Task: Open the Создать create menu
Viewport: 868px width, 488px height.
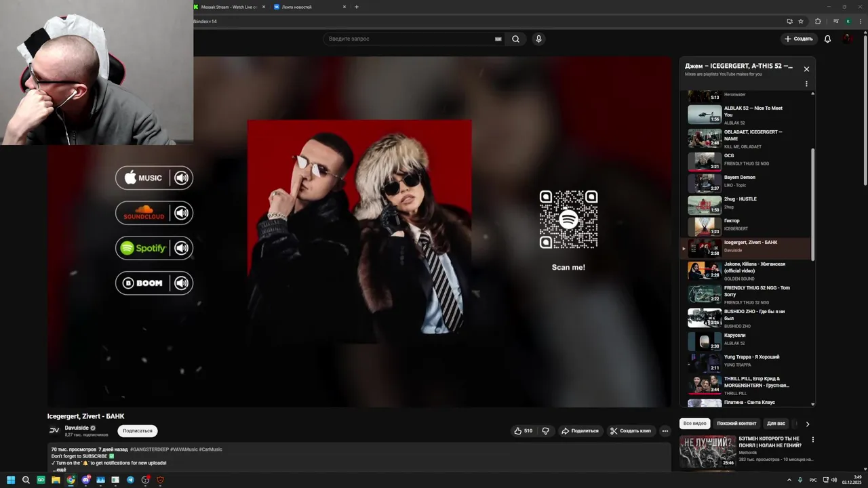Action: click(798, 39)
